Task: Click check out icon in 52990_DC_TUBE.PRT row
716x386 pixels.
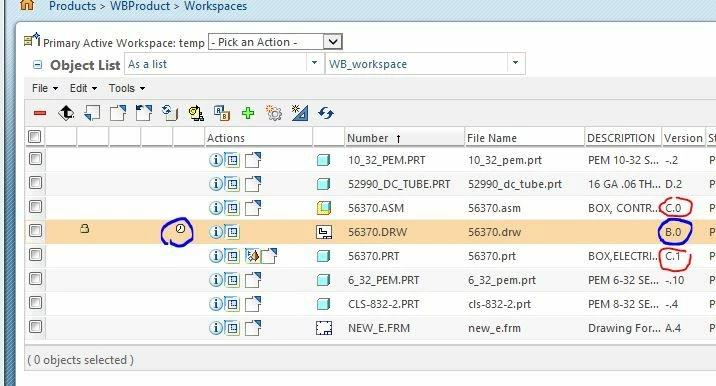Action: click(253, 184)
